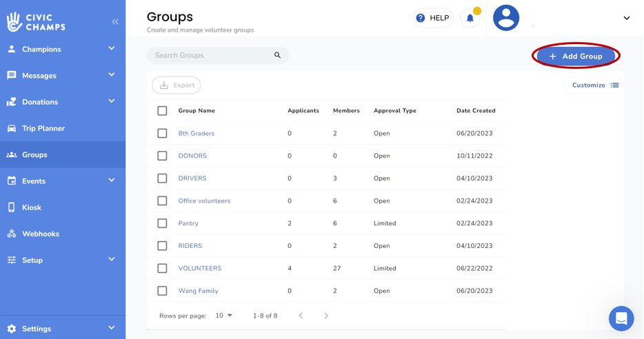Viewport: 644px width, 339px height.
Task: Select the 8th Graders row checkbox
Action: pos(162,134)
